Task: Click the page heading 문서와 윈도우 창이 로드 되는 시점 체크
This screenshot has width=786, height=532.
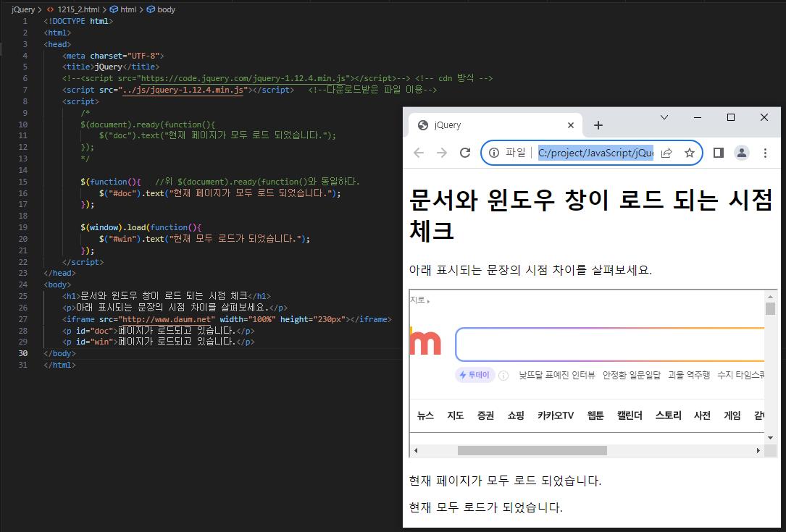Action: [590, 216]
